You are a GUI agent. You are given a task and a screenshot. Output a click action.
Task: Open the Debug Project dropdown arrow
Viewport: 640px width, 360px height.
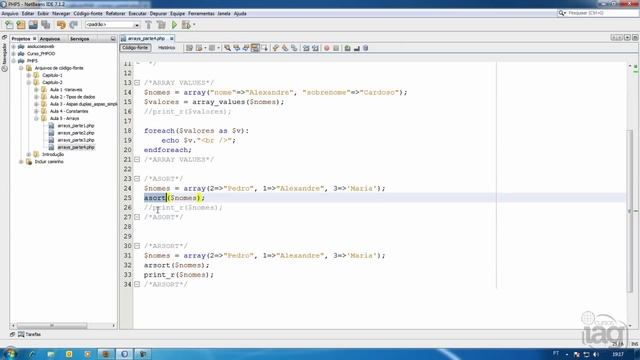194,25
